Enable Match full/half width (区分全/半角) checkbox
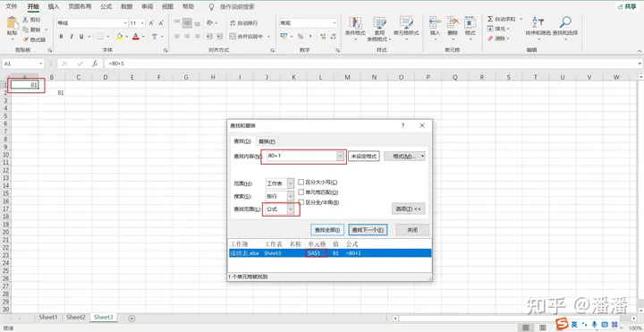644x332 pixels. (301, 202)
